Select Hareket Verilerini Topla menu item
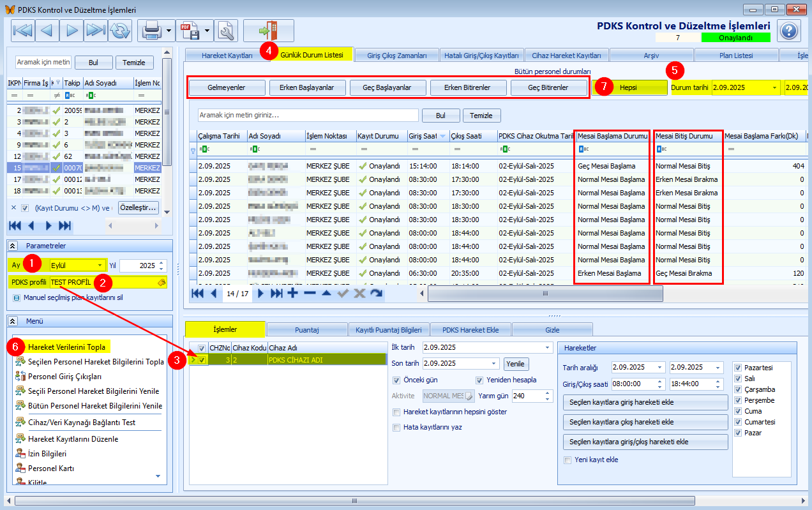Viewport: 812px width, 510px height. (66, 347)
